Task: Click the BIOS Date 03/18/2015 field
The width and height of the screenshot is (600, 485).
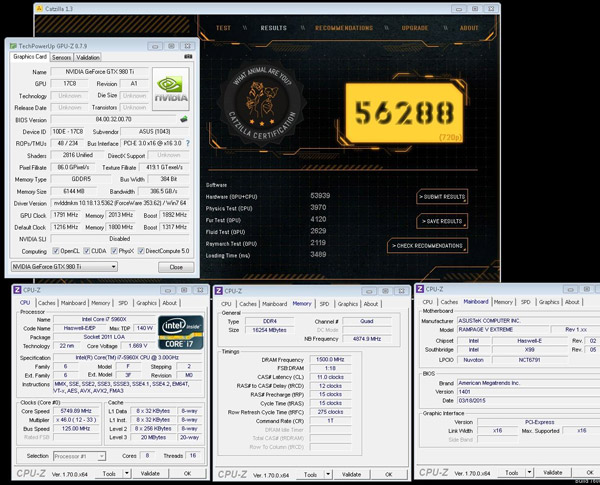Action: click(529, 400)
